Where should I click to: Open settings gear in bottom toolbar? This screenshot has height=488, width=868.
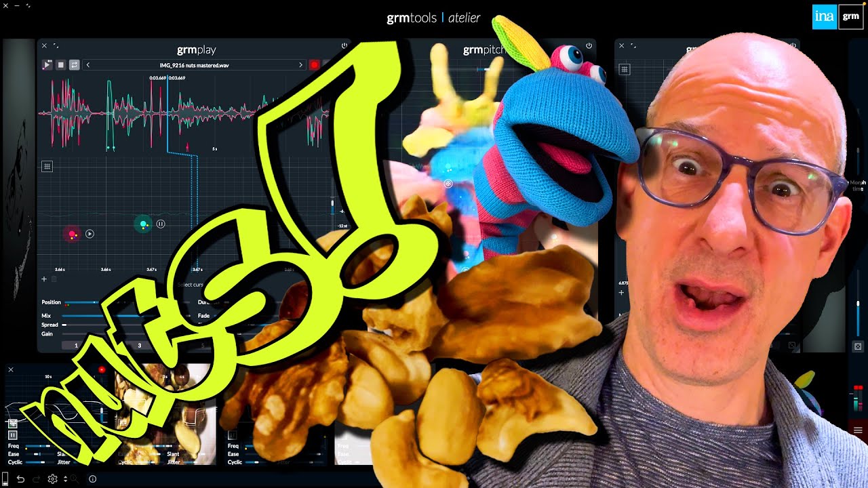(52, 479)
